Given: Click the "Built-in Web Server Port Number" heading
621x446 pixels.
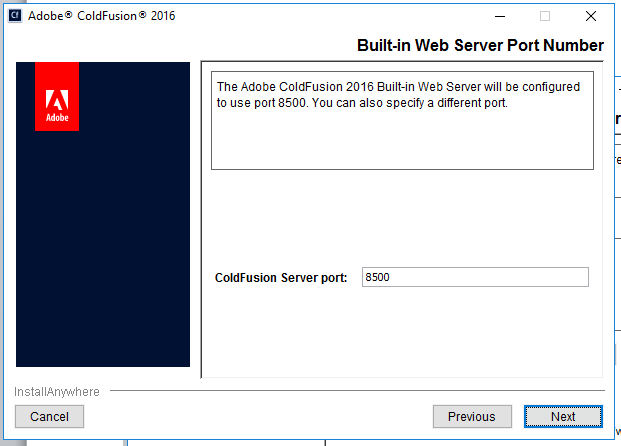Looking at the screenshot, I should 480,45.
